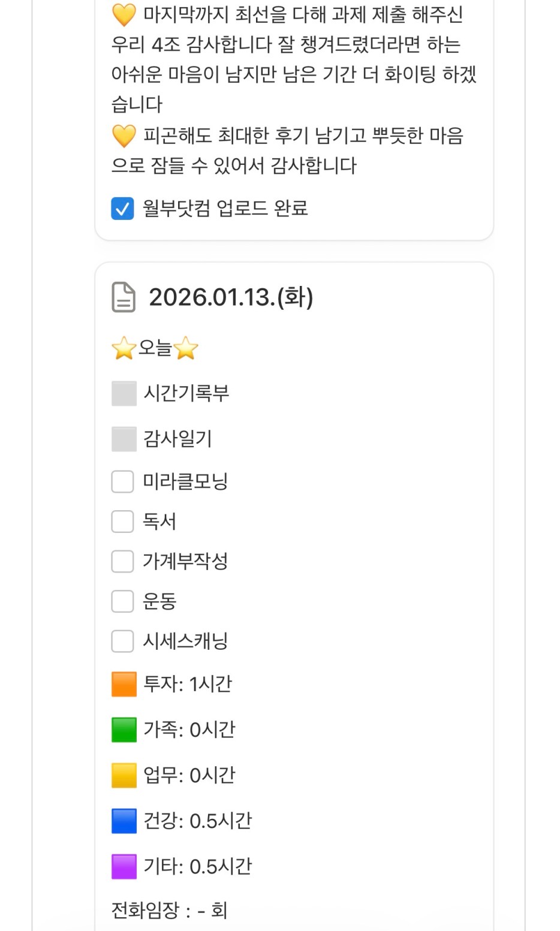The image size is (560, 931).
Task: Click the green square beside 가족: 0시간
Action: point(124,730)
